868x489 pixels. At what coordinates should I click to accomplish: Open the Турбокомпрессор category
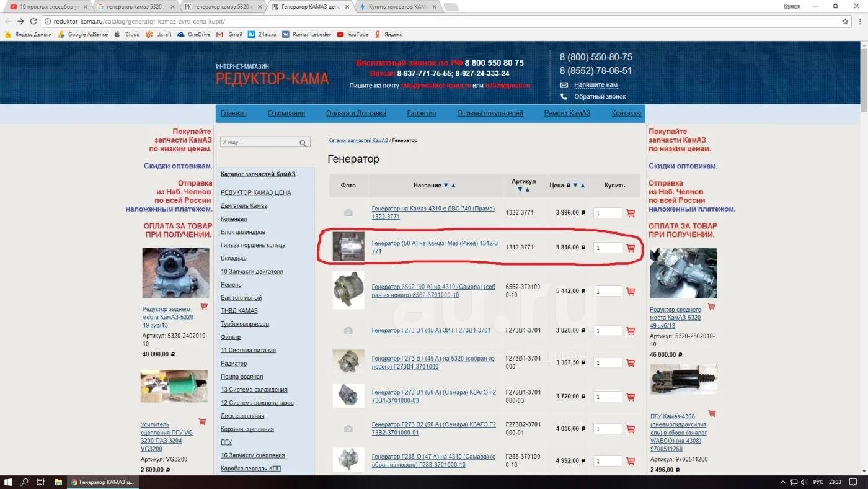(x=245, y=325)
